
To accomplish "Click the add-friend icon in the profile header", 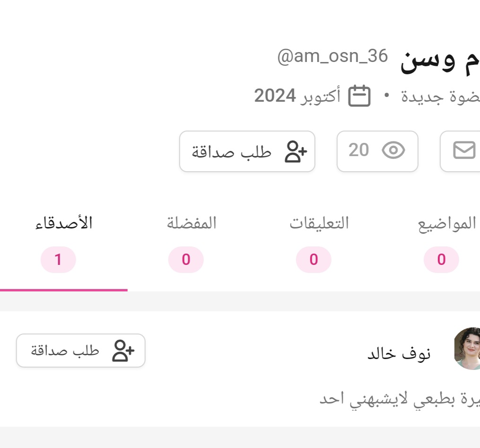I will [x=296, y=152].
